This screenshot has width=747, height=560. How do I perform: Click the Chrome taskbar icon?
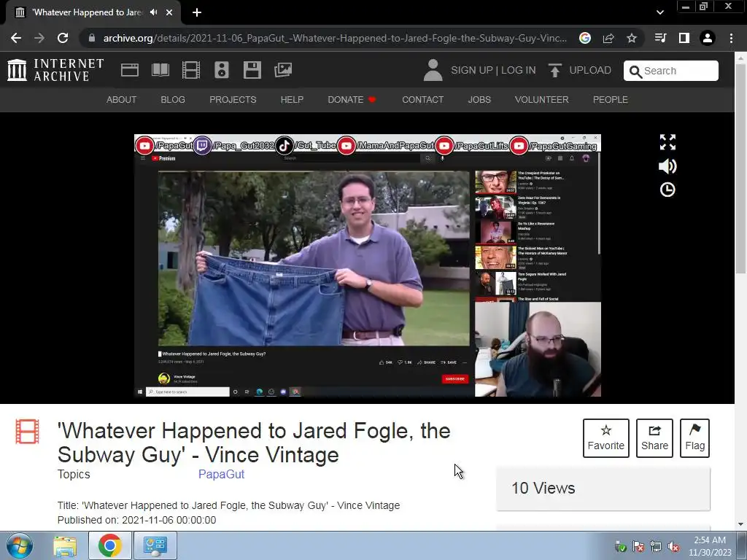pyautogui.click(x=109, y=545)
